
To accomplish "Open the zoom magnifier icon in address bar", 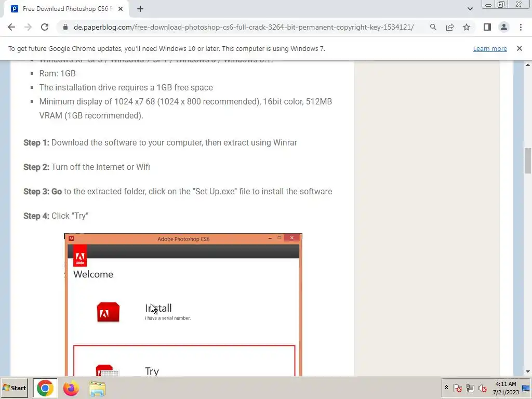I will click(x=433, y=27).
